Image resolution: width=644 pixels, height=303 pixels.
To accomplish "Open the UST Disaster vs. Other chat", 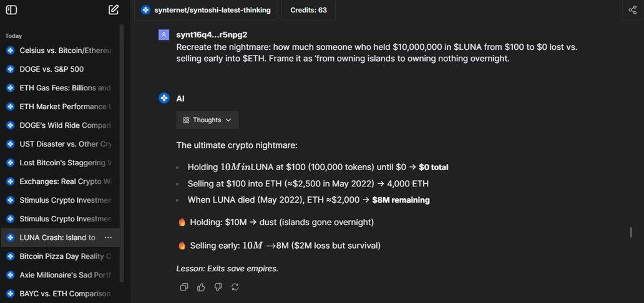I will [65, 144].
